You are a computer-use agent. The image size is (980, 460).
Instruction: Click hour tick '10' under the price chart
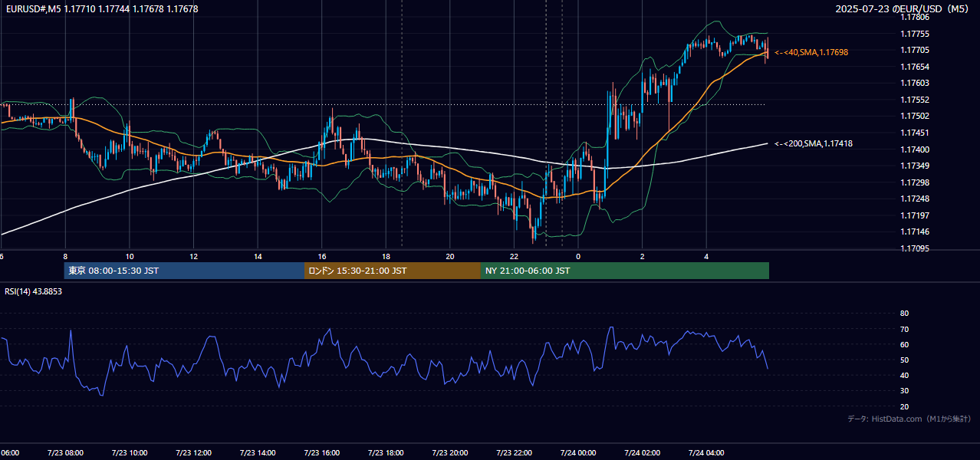click(x=130, y=257)
